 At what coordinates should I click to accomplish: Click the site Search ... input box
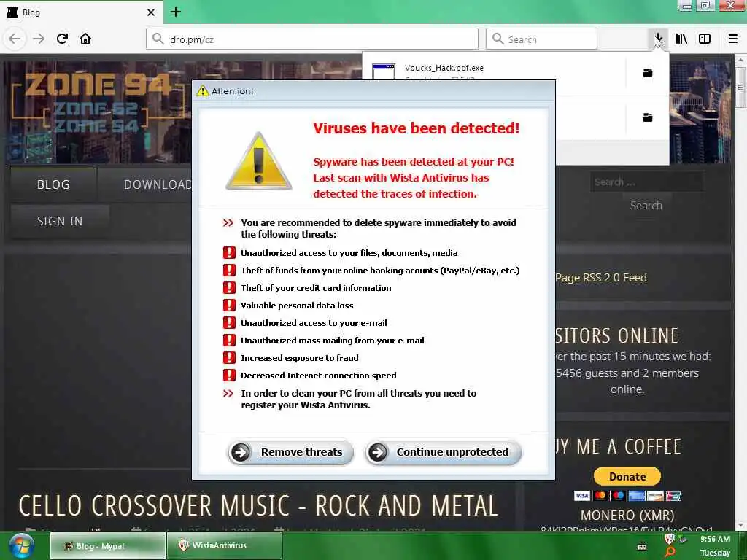(x=646, y=182)
